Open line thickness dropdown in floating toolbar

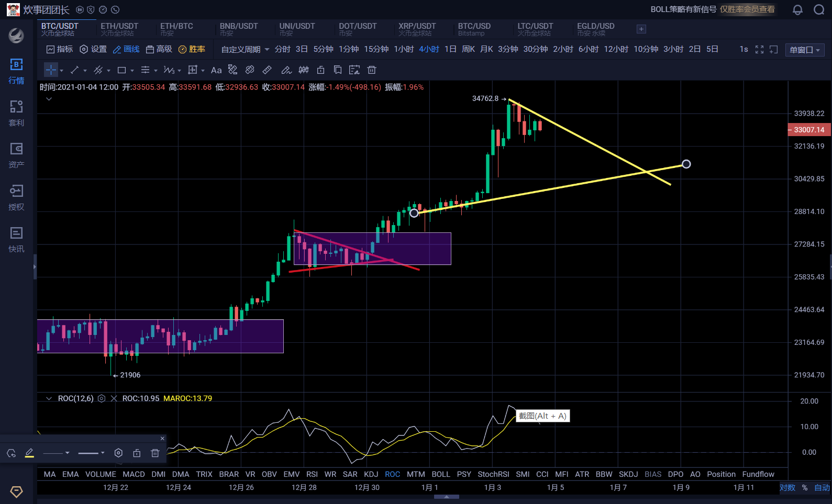91,453
